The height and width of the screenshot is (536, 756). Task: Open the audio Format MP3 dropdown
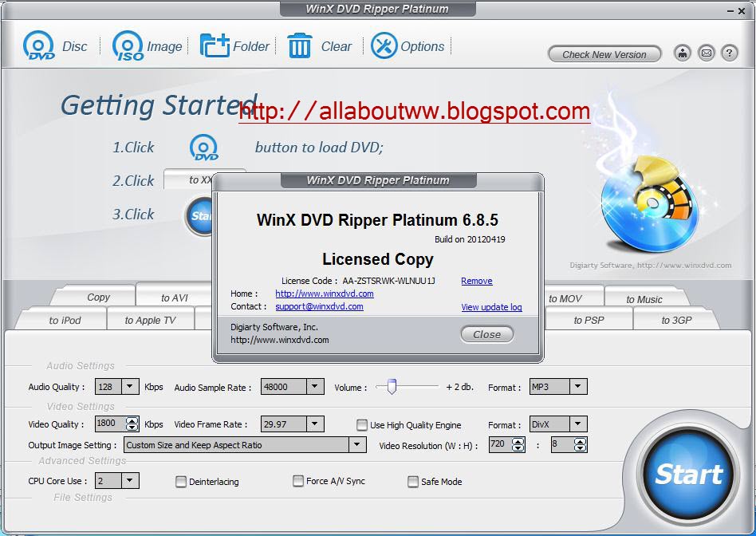tap(578, 386)
